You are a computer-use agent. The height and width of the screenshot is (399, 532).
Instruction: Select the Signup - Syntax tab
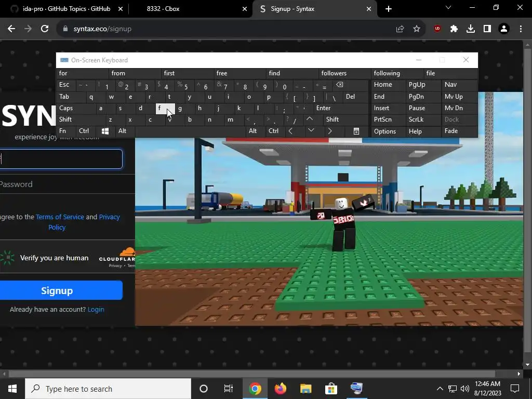point(315,9)
